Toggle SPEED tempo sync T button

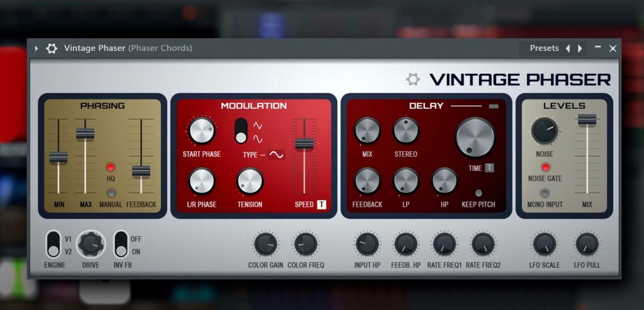coord(322,204)
